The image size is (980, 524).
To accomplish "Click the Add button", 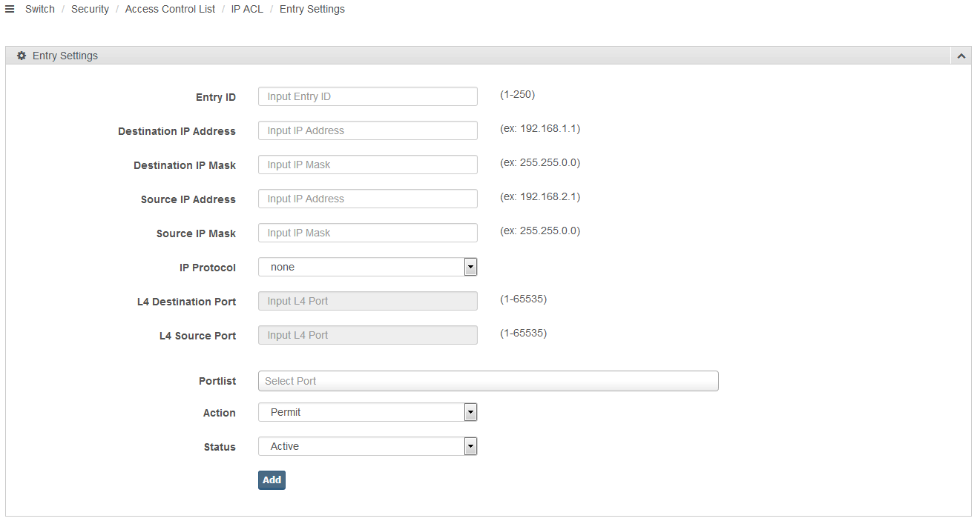I will 272,480.
